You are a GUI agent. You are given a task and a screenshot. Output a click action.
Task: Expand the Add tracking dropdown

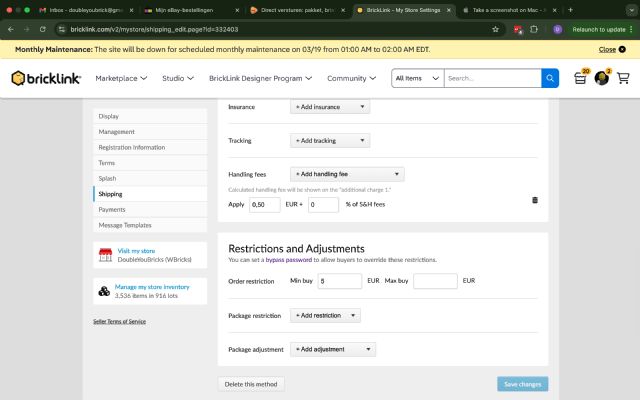(330, 141)
